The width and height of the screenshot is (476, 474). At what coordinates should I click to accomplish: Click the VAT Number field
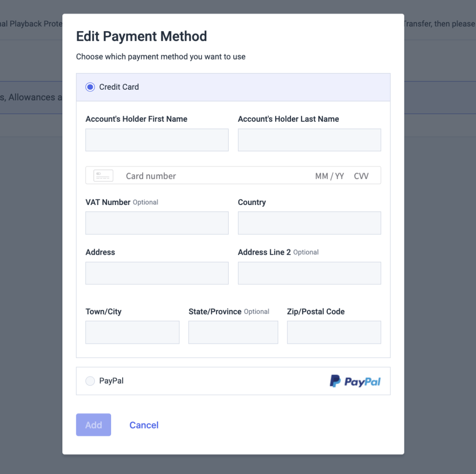pyautogui.click(x=157, y=223)
